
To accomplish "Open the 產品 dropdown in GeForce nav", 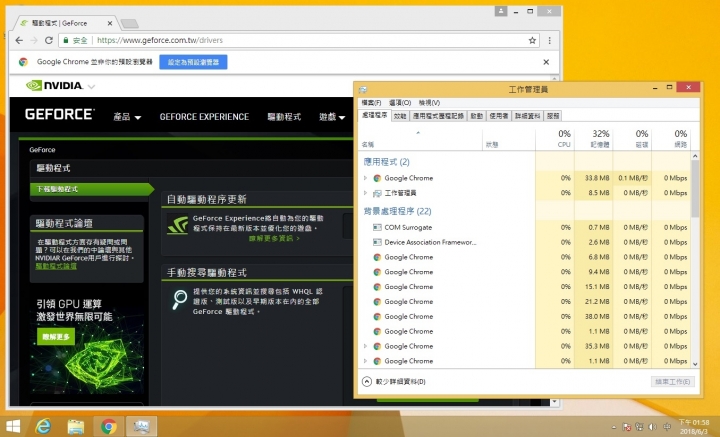I will click(x=127, y=117).
